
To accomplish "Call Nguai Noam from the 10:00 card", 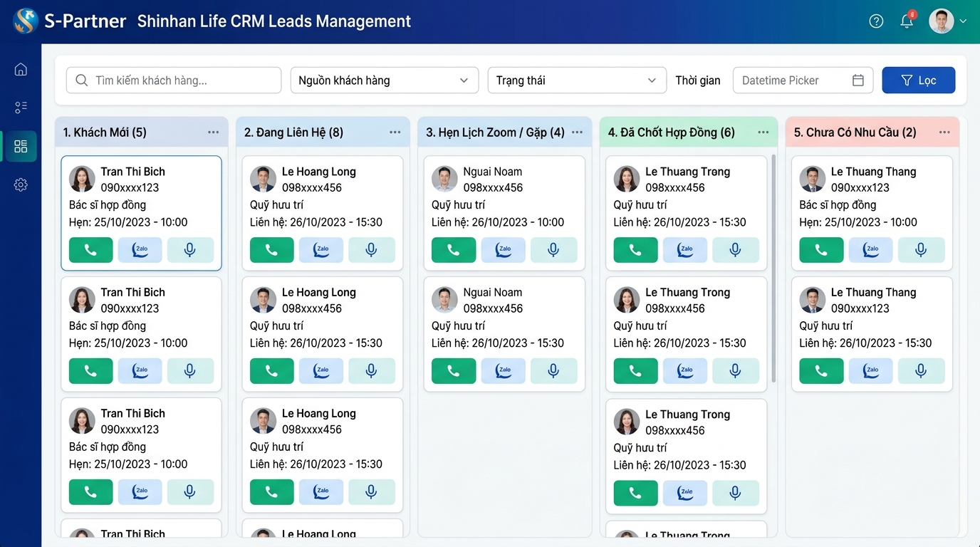I will pos(453,250).
